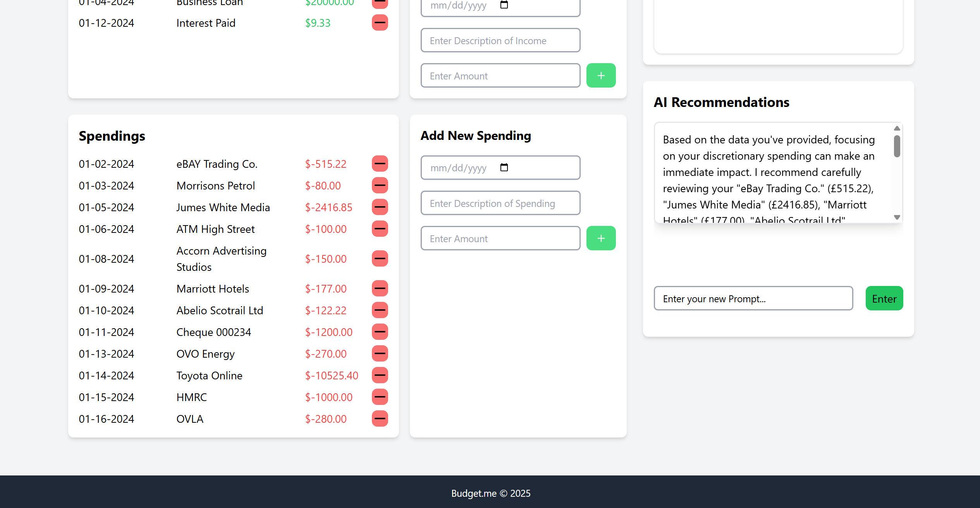The width and height of the screenshot is (980, 508).
Task: Click the spending Enter Amount field
Action: 500,239
